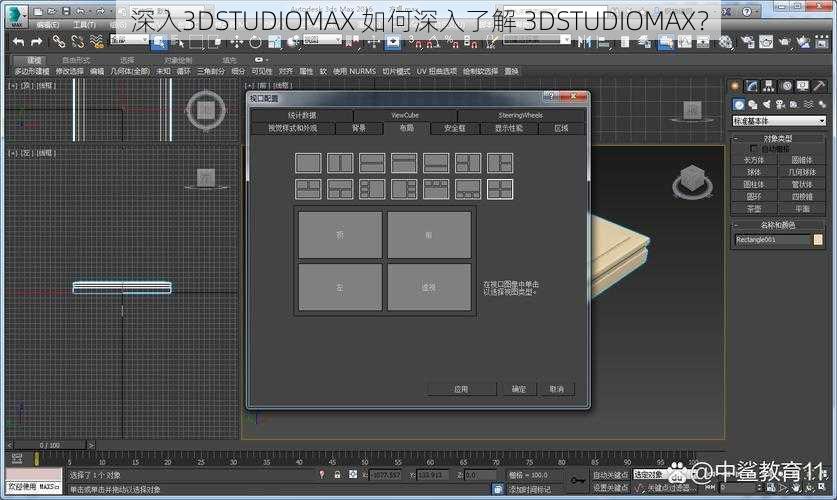This screenshot has height=500, width=837.
Task: Toggle the selection lock icon
Action: pos(337,474)
